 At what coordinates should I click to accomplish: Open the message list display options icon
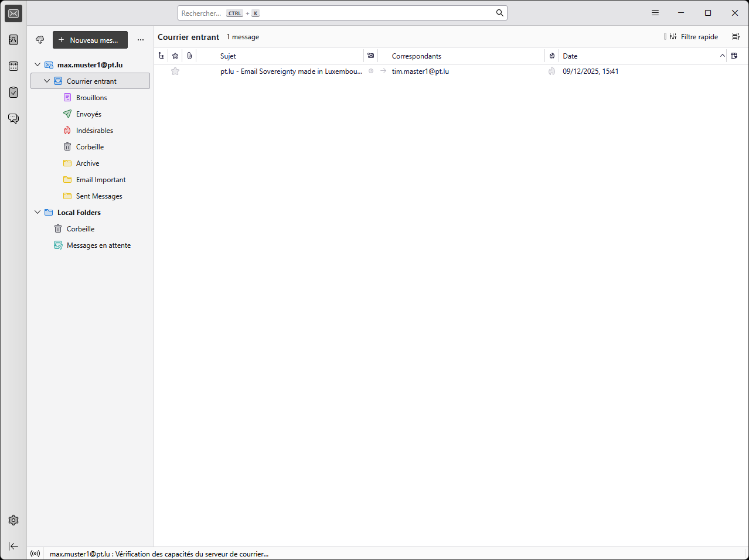(x=736, y=37)
